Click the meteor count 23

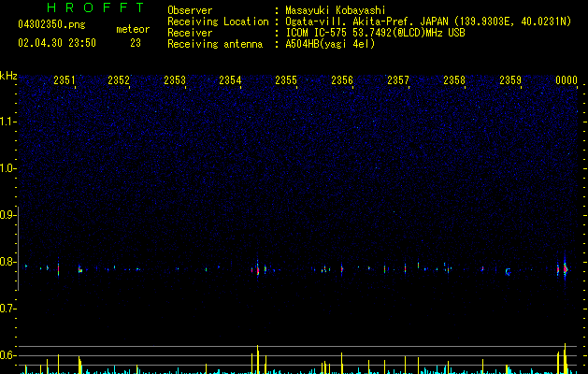point(136,43)
